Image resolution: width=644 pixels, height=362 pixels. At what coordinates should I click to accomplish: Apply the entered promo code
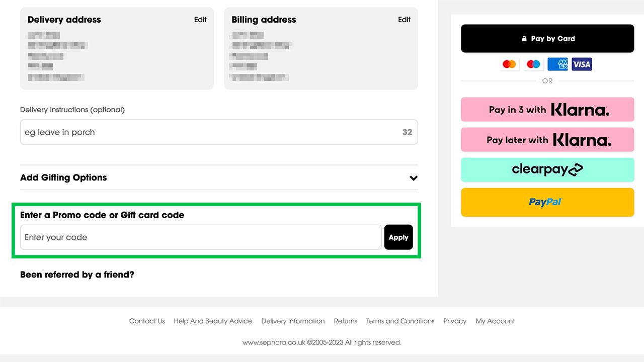[x=398, y=237]
